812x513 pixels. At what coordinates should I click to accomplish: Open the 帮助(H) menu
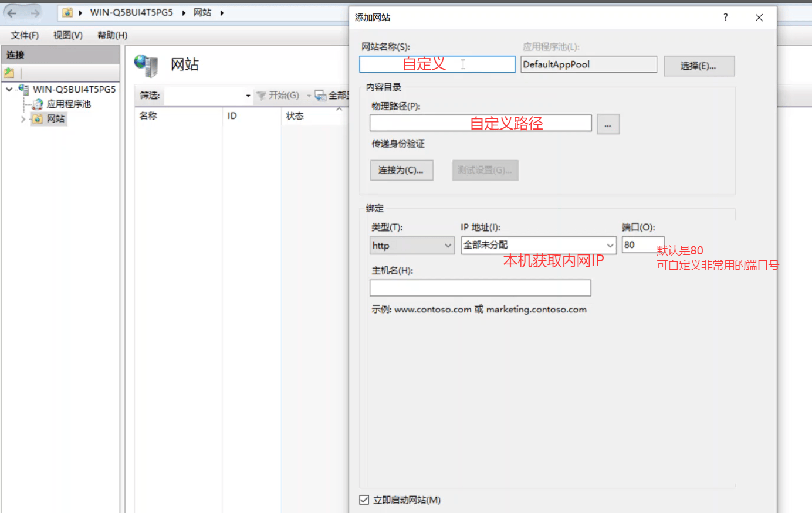111,35
